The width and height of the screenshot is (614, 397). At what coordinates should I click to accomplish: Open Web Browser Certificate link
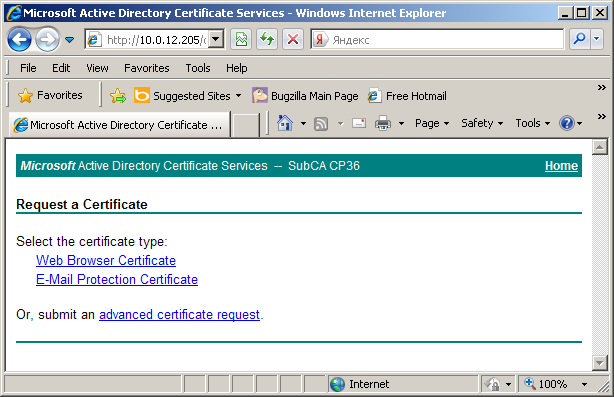(x=106, y=260)
